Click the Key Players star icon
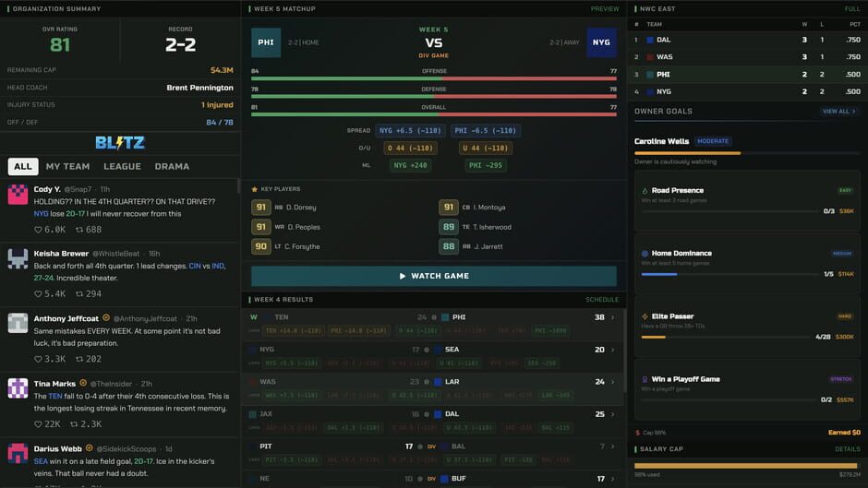This screenshot has width=868, height=488. pos(255,189)
